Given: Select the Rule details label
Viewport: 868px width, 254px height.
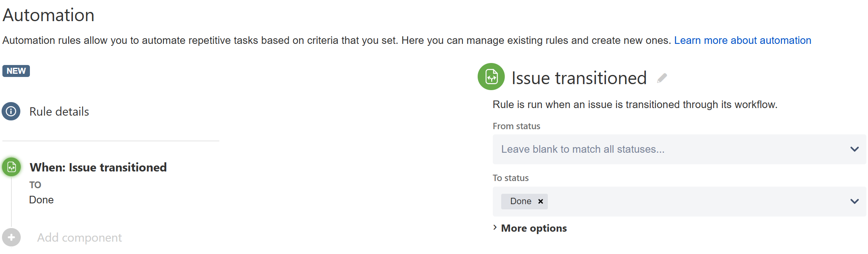Looking at the screenshot, I should 59,112.
